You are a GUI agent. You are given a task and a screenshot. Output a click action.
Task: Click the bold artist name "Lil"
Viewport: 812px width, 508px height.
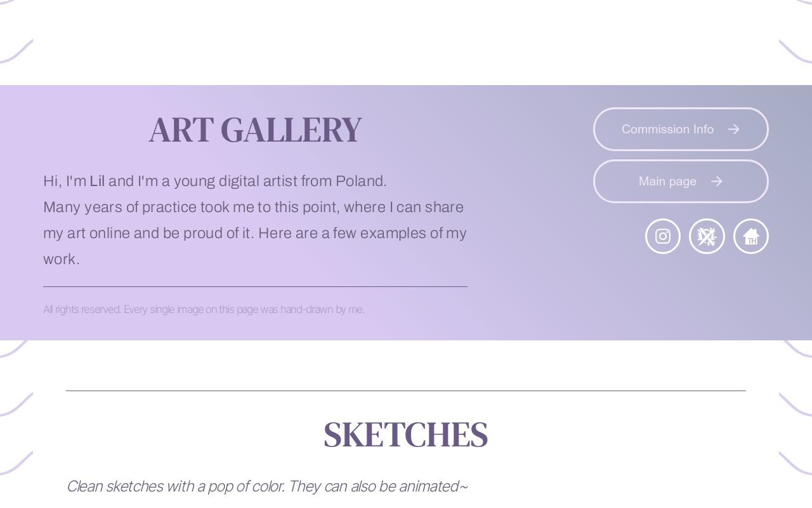click(x=98, y=181)
